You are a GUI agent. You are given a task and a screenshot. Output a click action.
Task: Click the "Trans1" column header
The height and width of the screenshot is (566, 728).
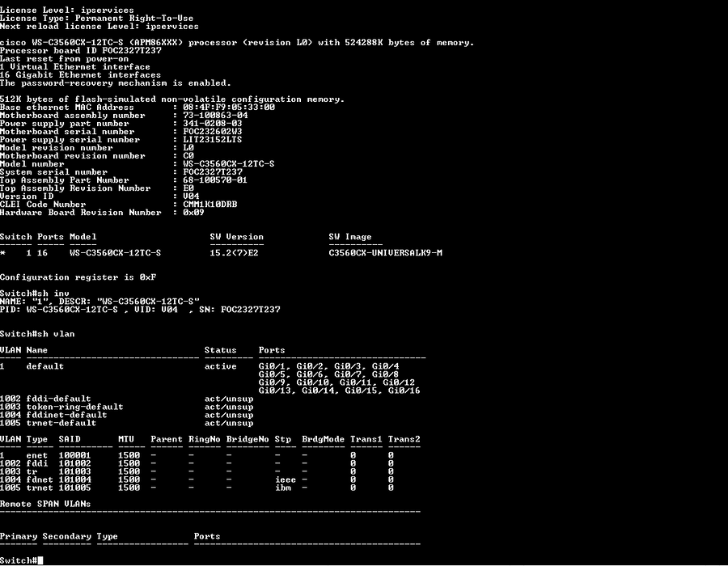pyautogui.click(x=366, y=439)
